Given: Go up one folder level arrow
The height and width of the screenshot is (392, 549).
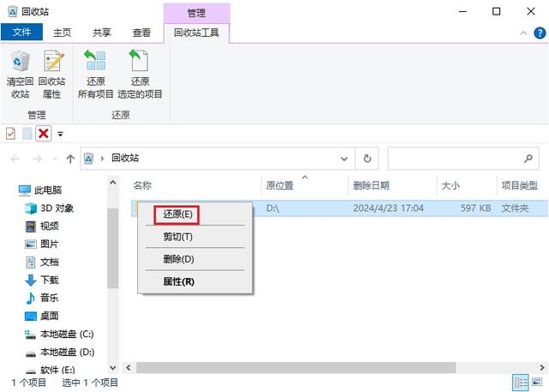Looking at the screenshot, I should point(70,160).
